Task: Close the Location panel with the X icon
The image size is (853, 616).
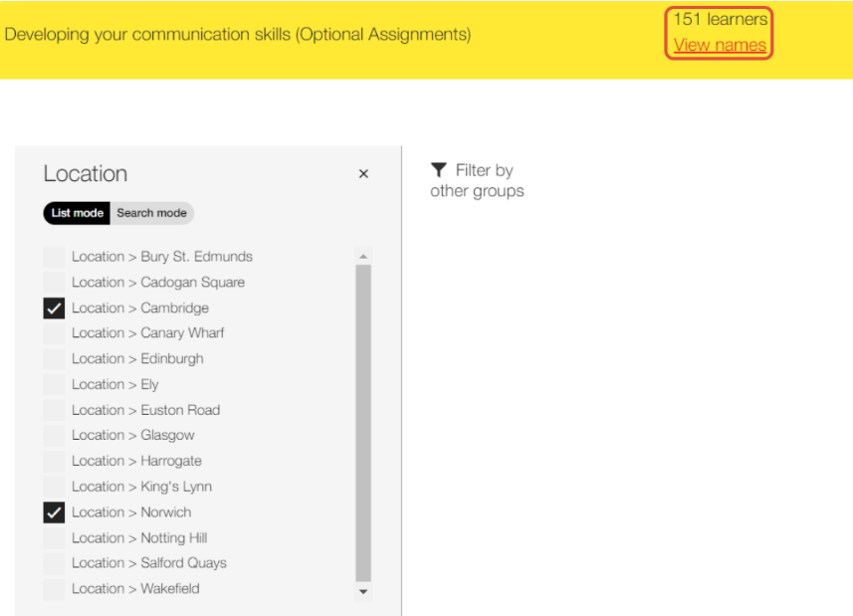Action: [x=363, y=174]
